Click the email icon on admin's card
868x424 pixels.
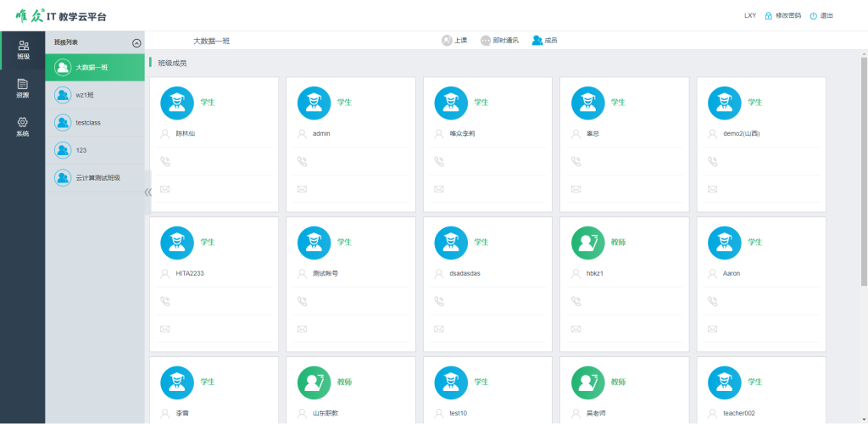coord(302,188)
